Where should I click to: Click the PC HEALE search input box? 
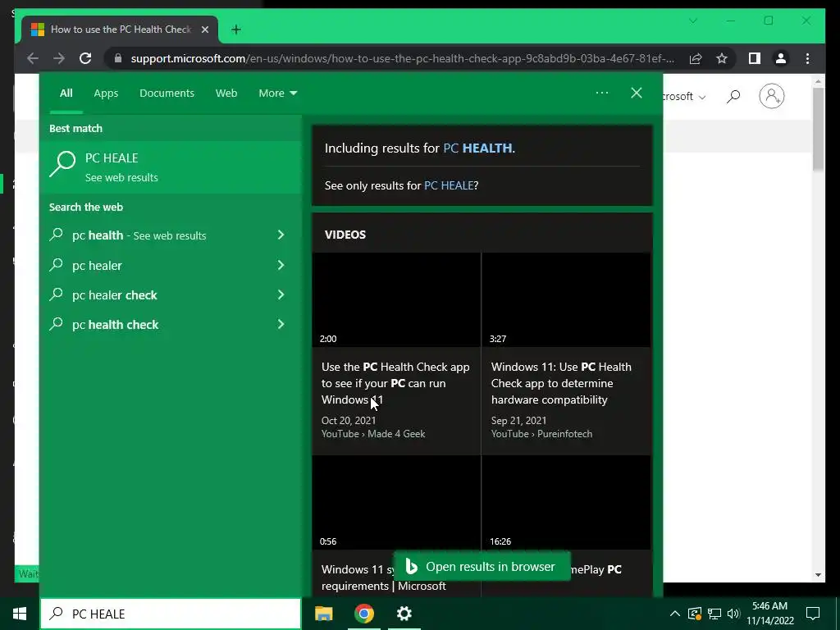tap(171, 614)
